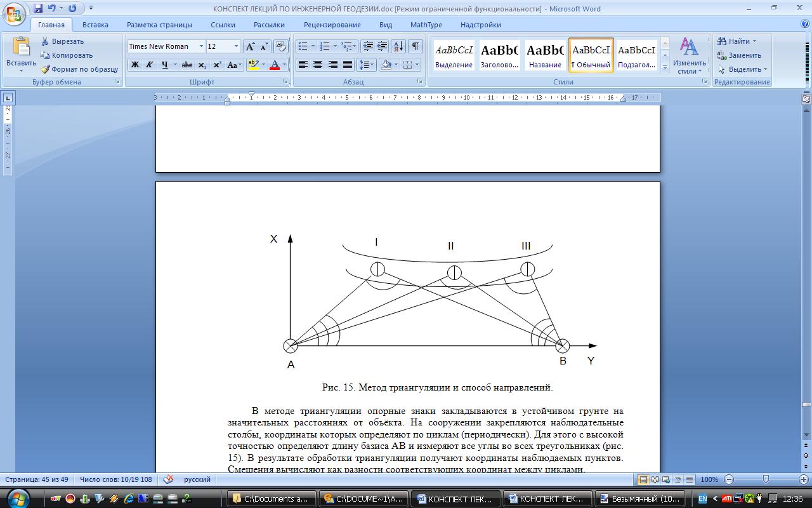The width and height of the screenshot is (812, 508).
Task: Click shading paint bucket color button
Action: (x=386, y=65)
